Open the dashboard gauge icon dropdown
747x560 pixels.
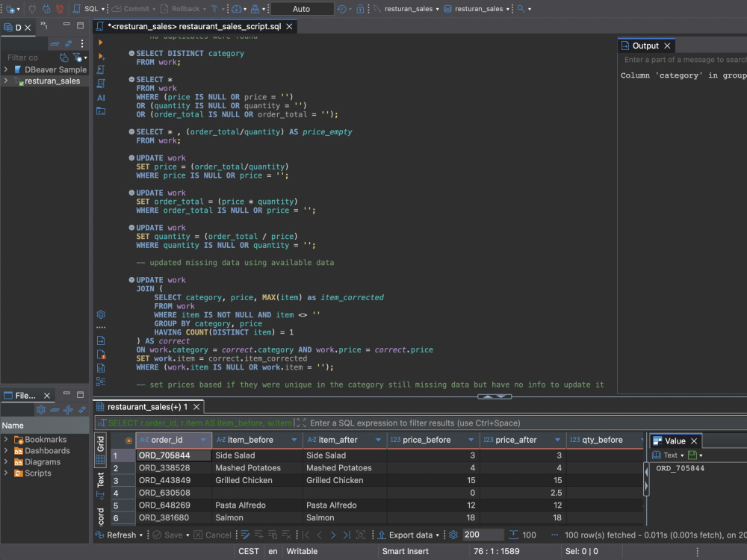[x=239, y=8]
